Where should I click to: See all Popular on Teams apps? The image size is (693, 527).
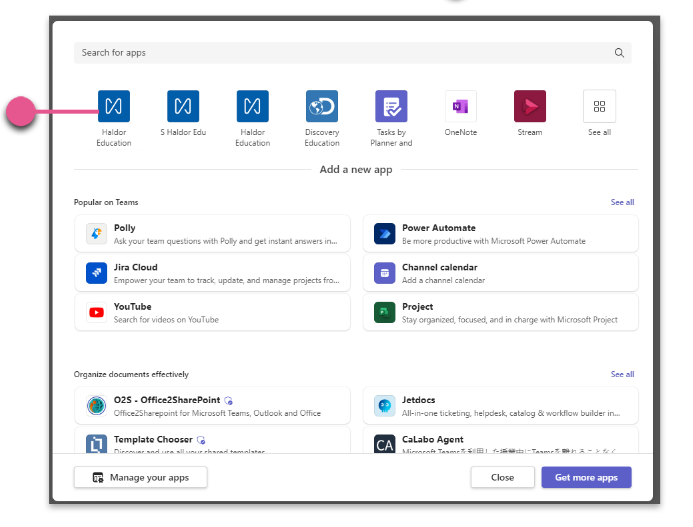tap(622, 202)
